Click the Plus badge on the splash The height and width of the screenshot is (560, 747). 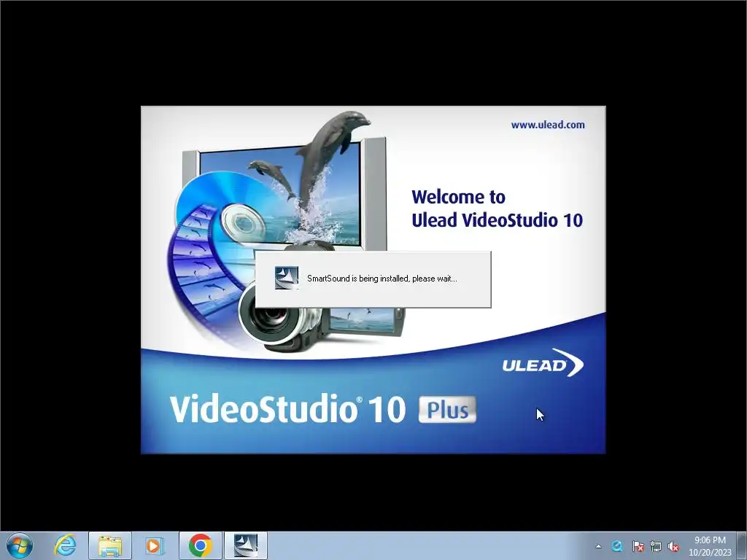pos(447,410)
